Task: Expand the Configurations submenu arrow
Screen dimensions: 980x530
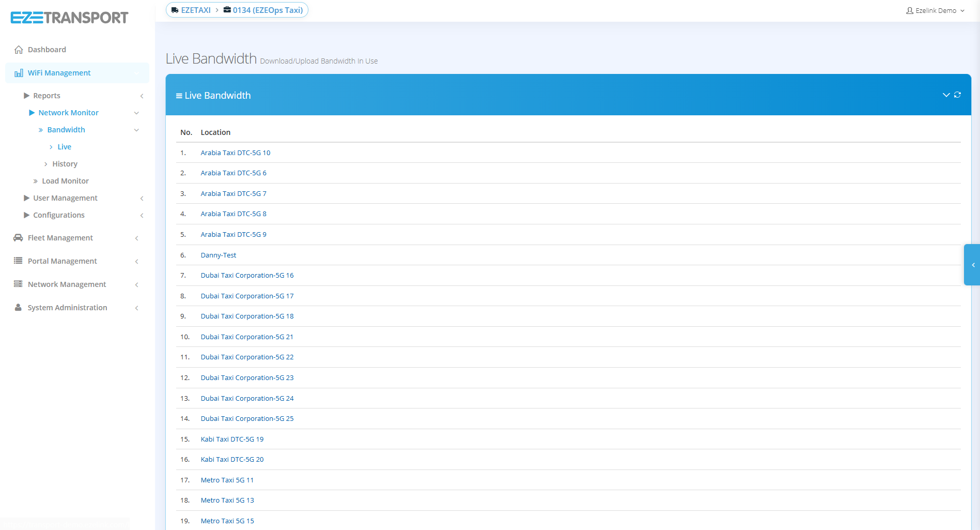Action: tap(142, 215)
